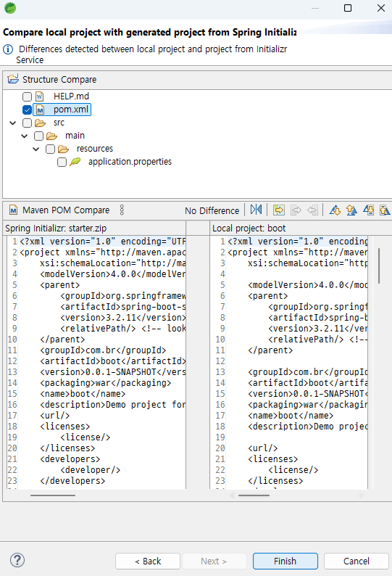Select the src tree entry label
The image size is (392, 576).
59,123
